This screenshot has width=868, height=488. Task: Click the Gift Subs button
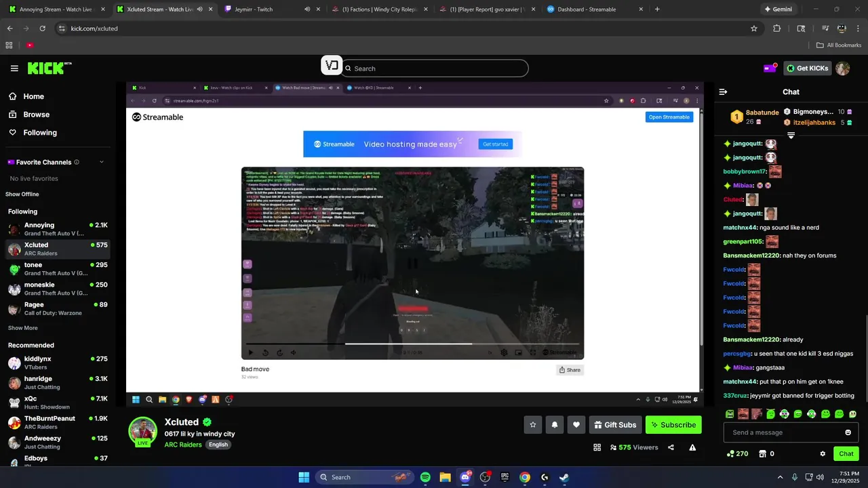point(616,425)
